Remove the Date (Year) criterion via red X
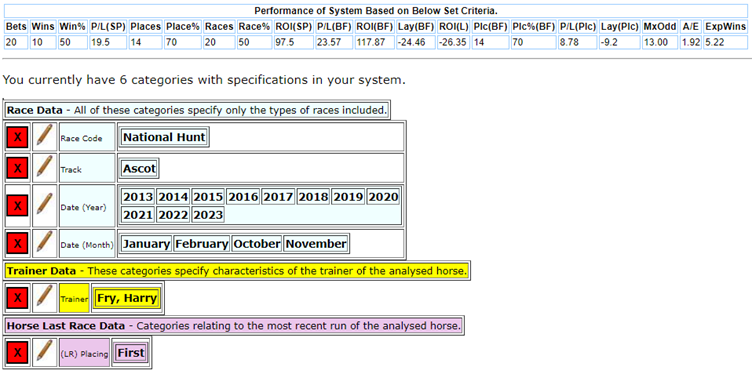The image size is (752, 374). 18,206
